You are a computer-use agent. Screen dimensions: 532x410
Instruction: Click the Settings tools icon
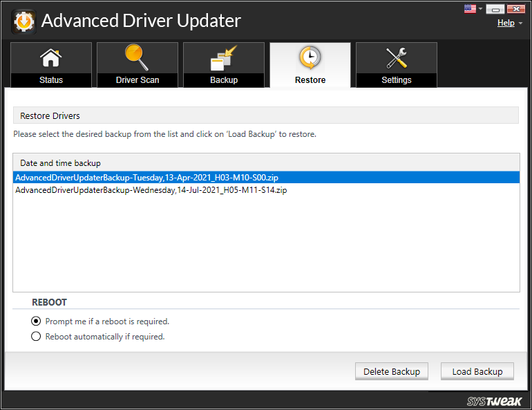click(x=397, y=58)
